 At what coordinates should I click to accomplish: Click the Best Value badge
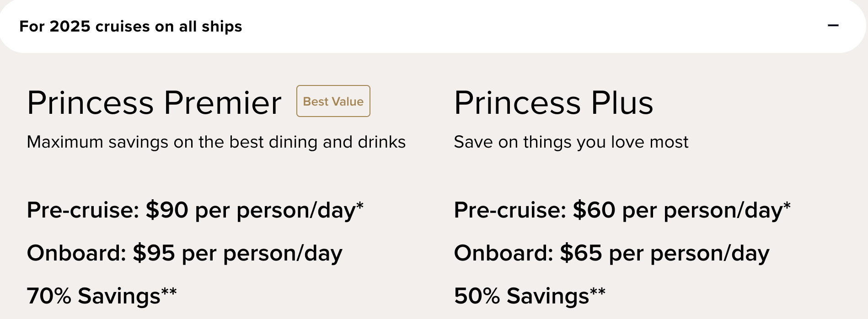333,101
